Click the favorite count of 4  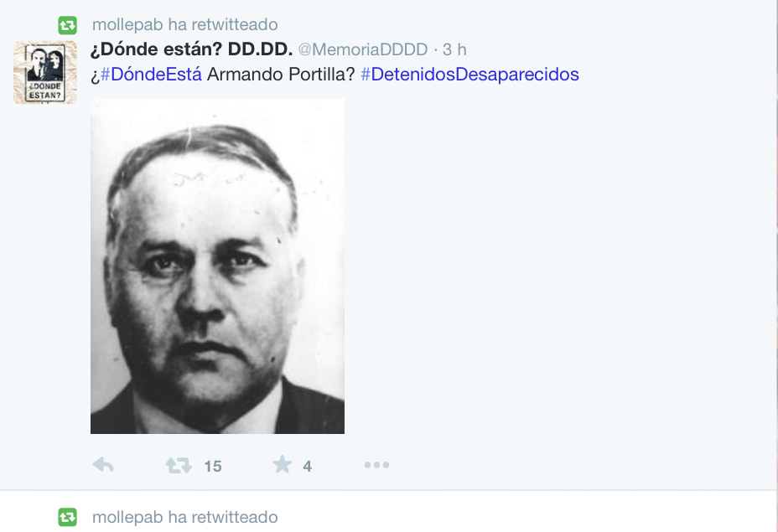click(307, 466)
